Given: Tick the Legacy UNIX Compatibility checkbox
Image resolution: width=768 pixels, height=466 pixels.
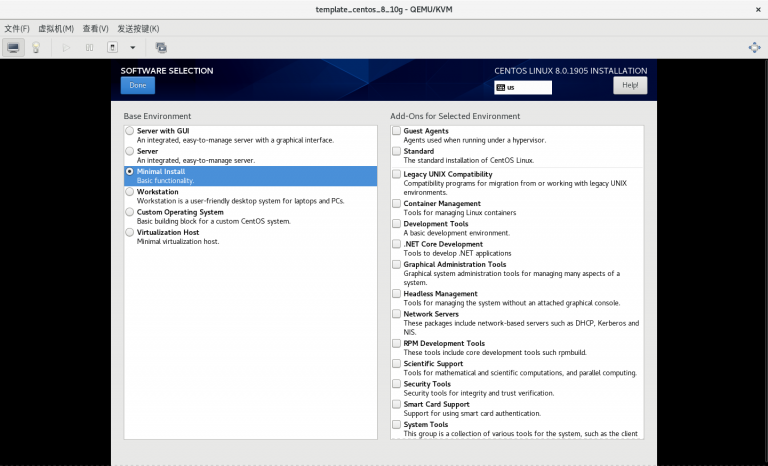Looking at the screenshot, I should 396,174.
